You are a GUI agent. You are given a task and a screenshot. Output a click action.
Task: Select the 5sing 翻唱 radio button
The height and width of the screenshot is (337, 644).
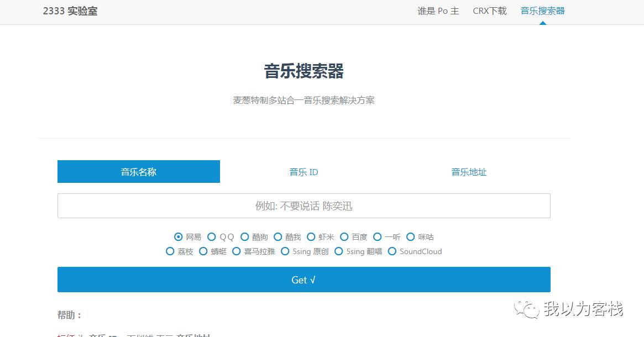(x=339, y=251)
